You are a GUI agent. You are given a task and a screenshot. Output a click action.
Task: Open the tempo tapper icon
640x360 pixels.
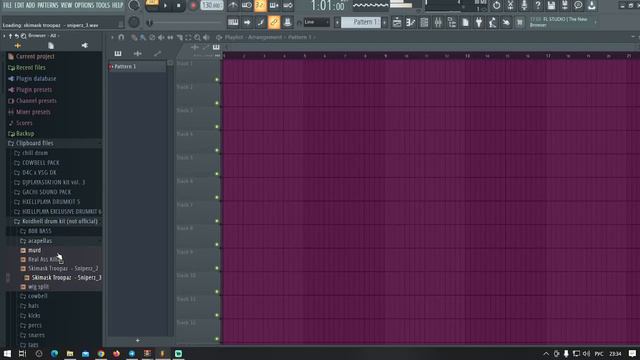click(x=493, y=22)
